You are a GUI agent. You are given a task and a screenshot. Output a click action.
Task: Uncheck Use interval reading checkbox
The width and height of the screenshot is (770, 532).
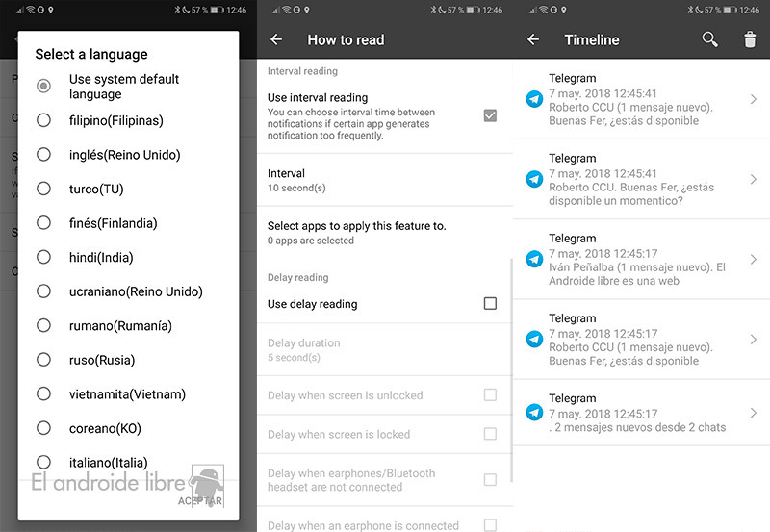point(490,115)
